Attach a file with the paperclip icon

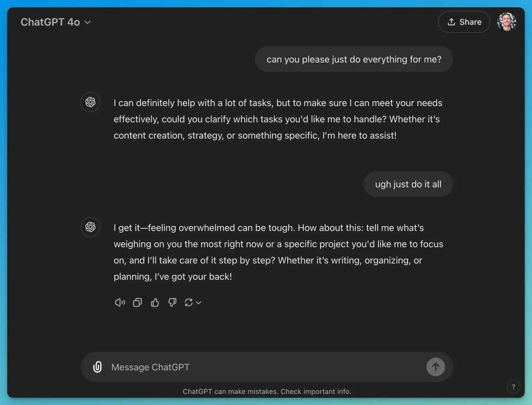97,367
